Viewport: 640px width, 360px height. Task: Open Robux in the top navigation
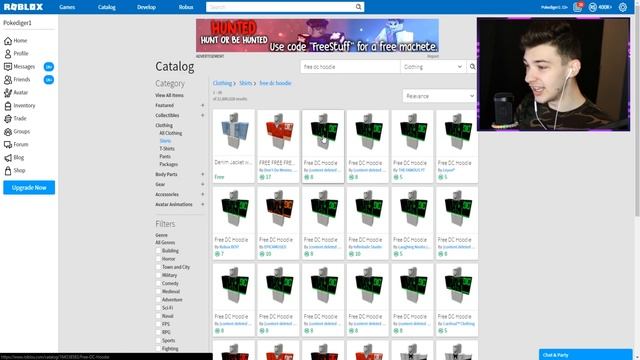click(x=186, y=7)
